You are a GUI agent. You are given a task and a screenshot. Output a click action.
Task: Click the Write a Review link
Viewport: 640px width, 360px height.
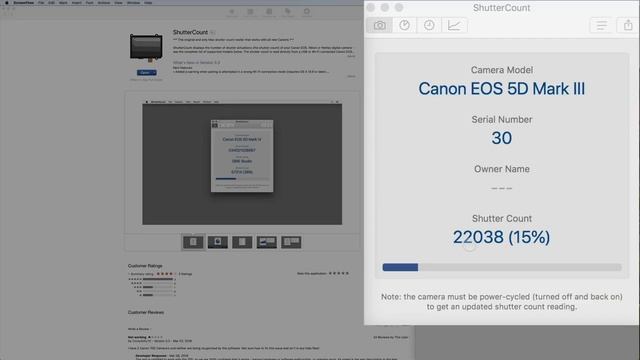[x=139, y=329]
